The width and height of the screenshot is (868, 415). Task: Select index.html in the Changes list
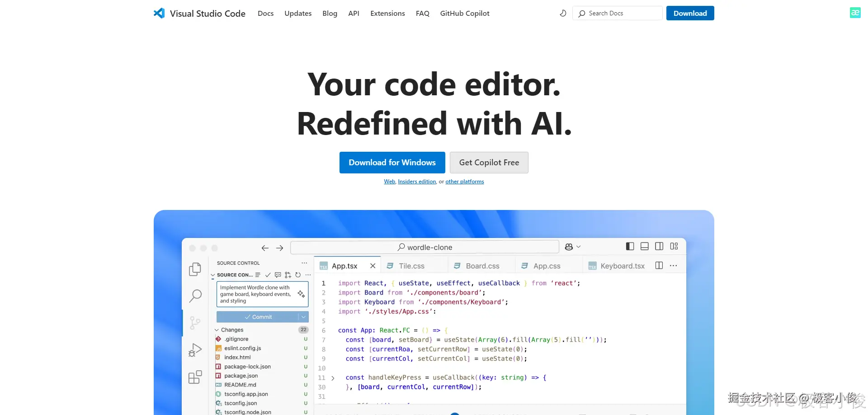tap(261, 357)
